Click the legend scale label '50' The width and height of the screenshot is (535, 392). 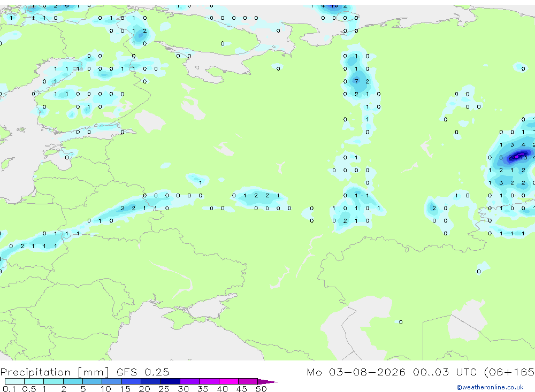click(x=261, y=389)
